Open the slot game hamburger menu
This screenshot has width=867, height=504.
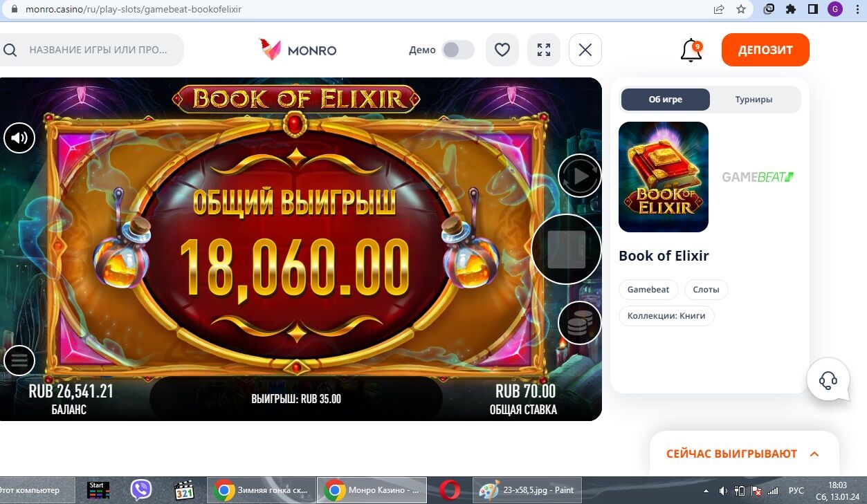(x=19, y=360)
